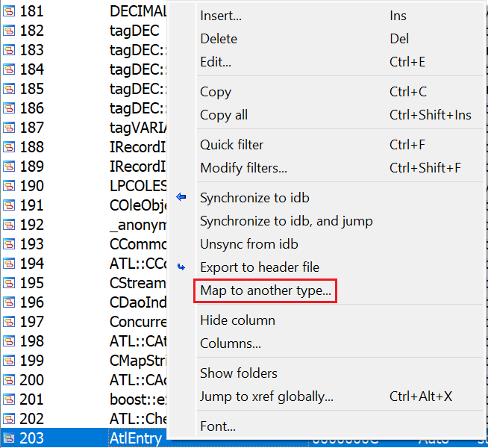Open Edit... from the context menu
Image resolution: width=488 pixels, height=448 pixels.
click(x=216, y=62)
